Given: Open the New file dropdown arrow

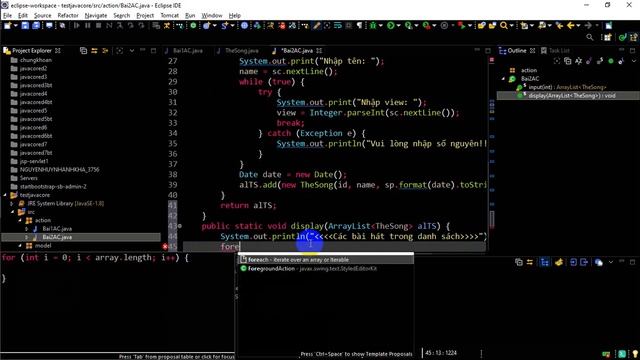Looking at the screenshot, I should click(x=16, y=26).
